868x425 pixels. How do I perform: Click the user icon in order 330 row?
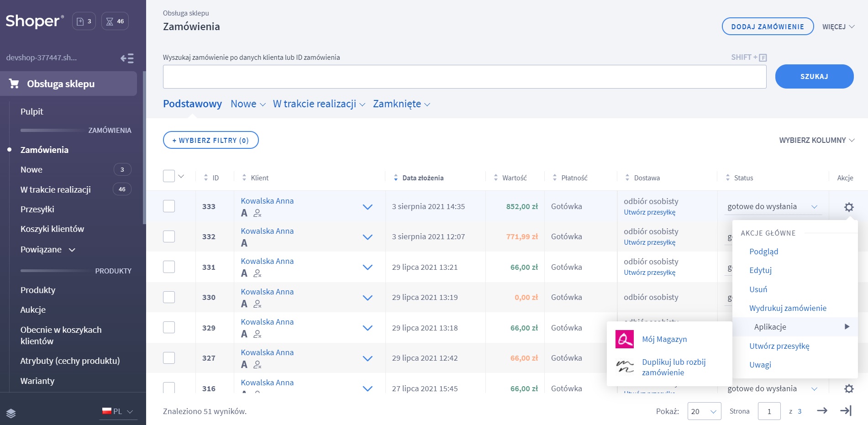point(258,304)
